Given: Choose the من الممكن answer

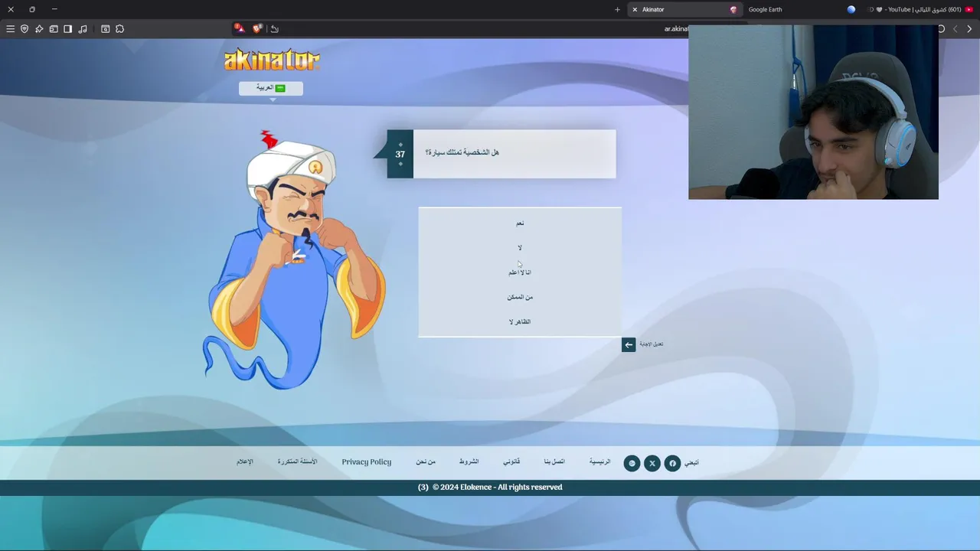Looking at the screenshot, I should [x=520, y=297].
